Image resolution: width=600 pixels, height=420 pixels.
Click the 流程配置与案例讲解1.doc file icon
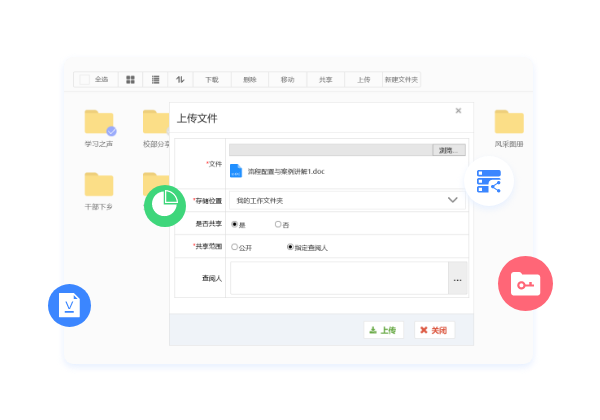(236, 172)
